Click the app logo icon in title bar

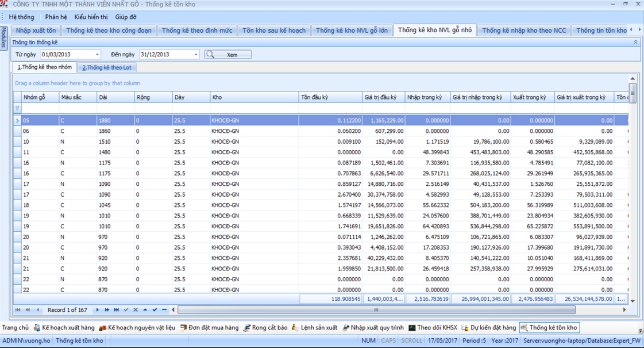coord(3,4)
